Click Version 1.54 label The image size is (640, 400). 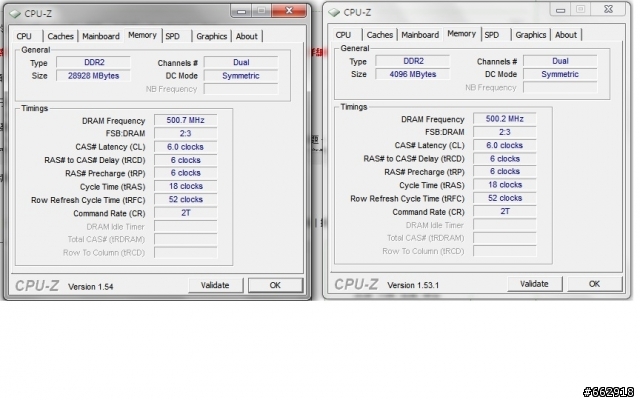(91, 287)
